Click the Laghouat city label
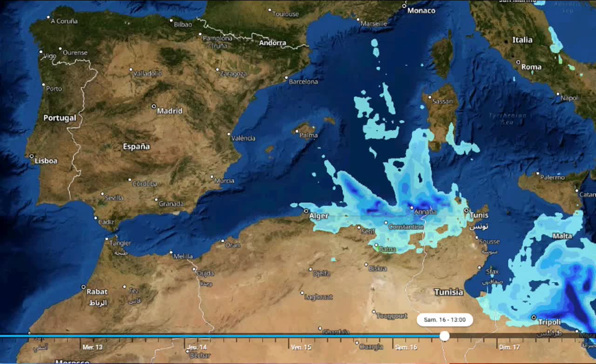596x364 pixels. coord(318,297)
